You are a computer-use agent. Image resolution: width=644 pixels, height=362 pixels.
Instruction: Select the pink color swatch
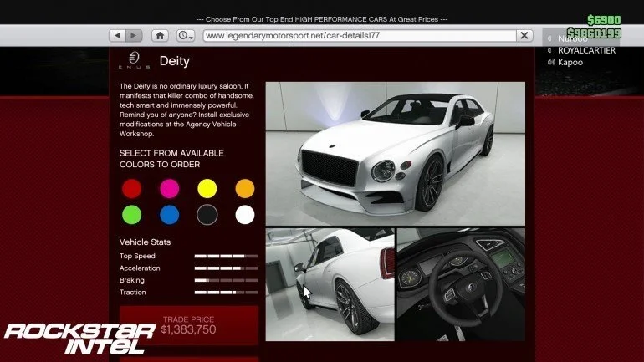tap(169, 189)
